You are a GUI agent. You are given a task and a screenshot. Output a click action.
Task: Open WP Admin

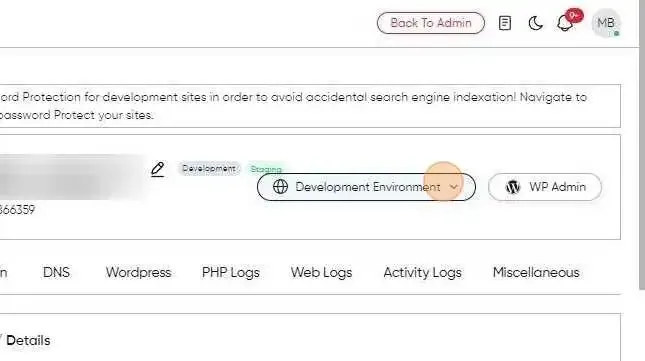pyautogui.click(x=545, y=187)
